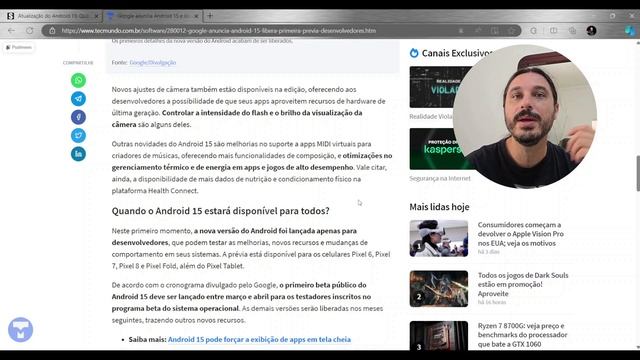
Task: Click the COMPARTILHAR label above share icons
Action: pyautogui.click(x=78, y=63)
